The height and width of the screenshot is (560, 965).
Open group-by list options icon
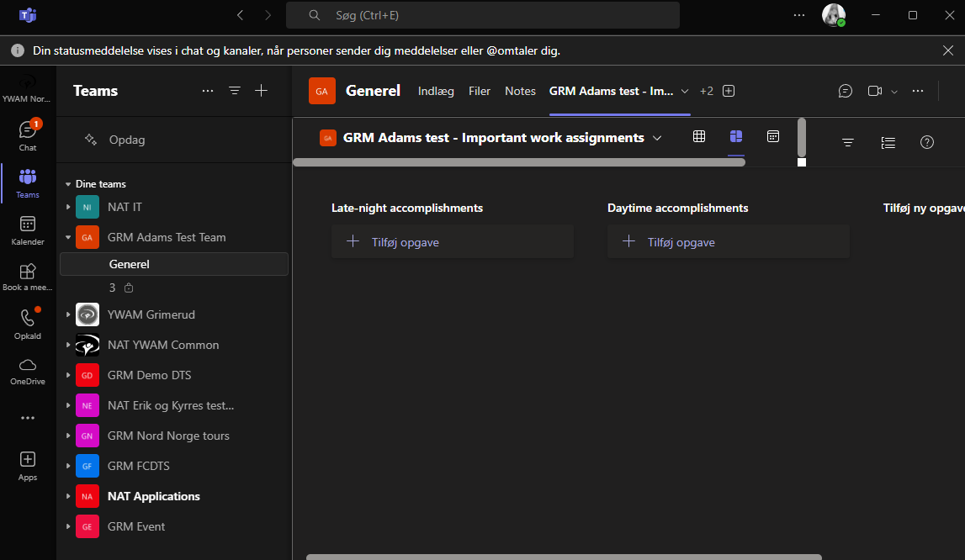[x=888, y=143]
